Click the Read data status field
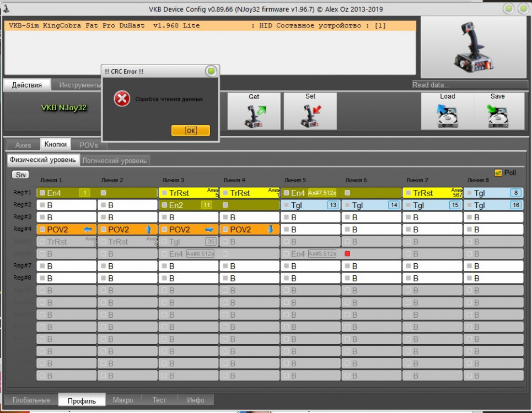Viewport: 532px width, 413px height. click(x=470, y=85)
